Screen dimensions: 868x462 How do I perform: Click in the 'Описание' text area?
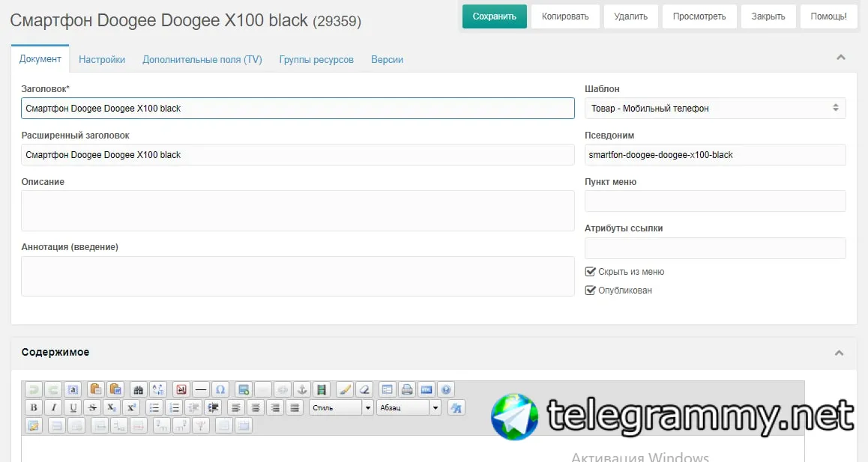click(x=298, y=211)
